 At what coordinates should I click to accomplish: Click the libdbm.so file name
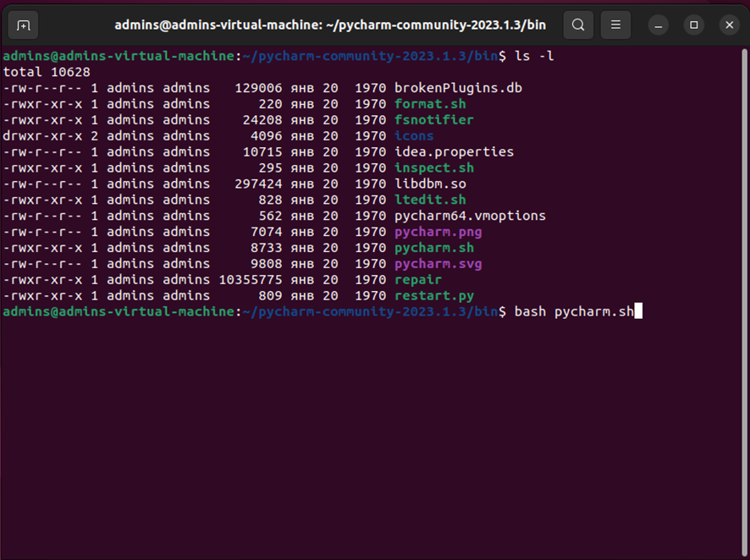coord(430,184)
